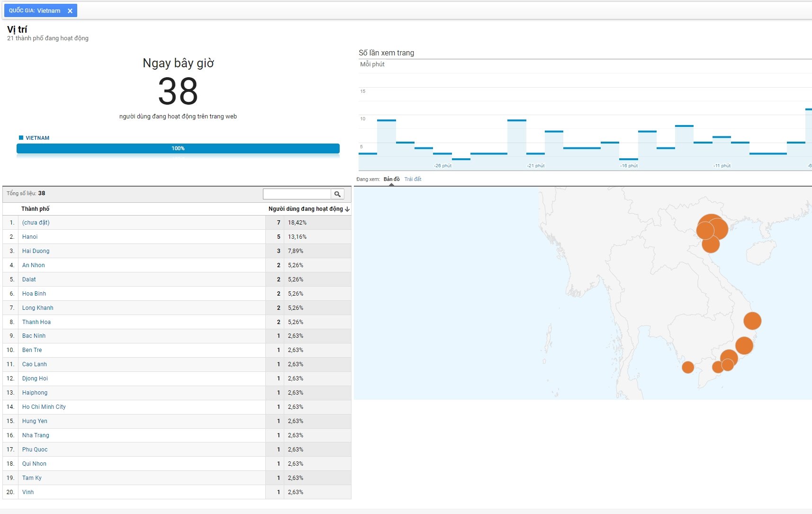Open the An Nhon city link
Screen dimensions: 812x514
pos(34,265)
